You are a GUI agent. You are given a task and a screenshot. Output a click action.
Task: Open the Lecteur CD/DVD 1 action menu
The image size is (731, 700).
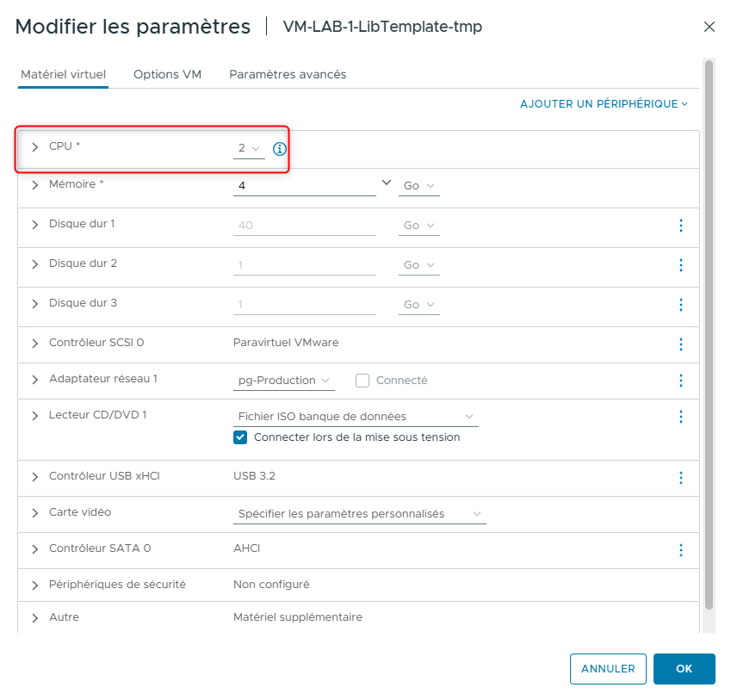pos(681,417)
